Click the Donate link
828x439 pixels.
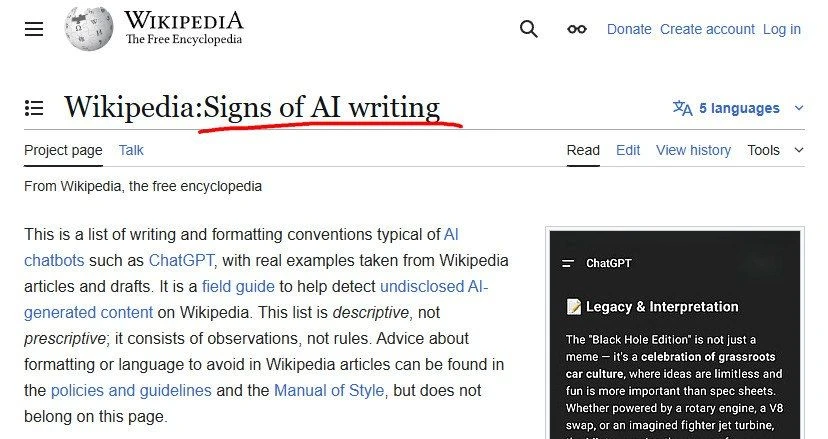click(629, 29)
